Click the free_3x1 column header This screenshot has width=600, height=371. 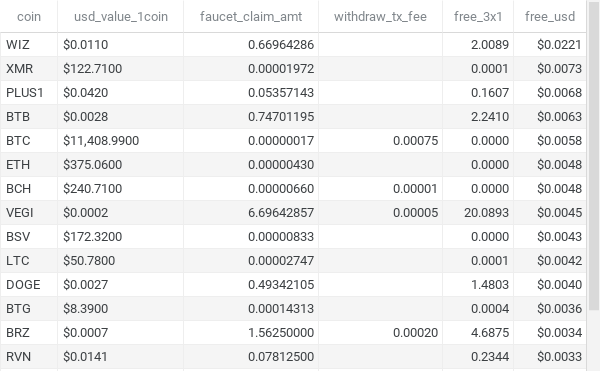click(478, 16)
